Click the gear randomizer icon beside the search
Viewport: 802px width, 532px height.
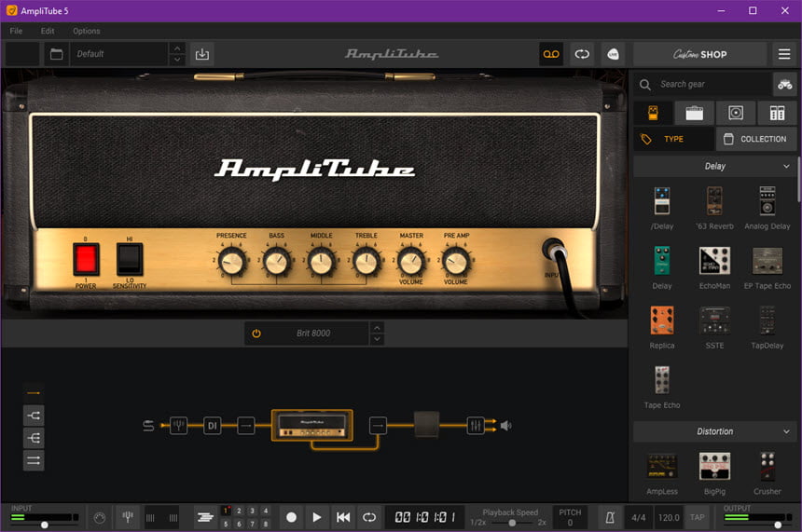(784, 85)
